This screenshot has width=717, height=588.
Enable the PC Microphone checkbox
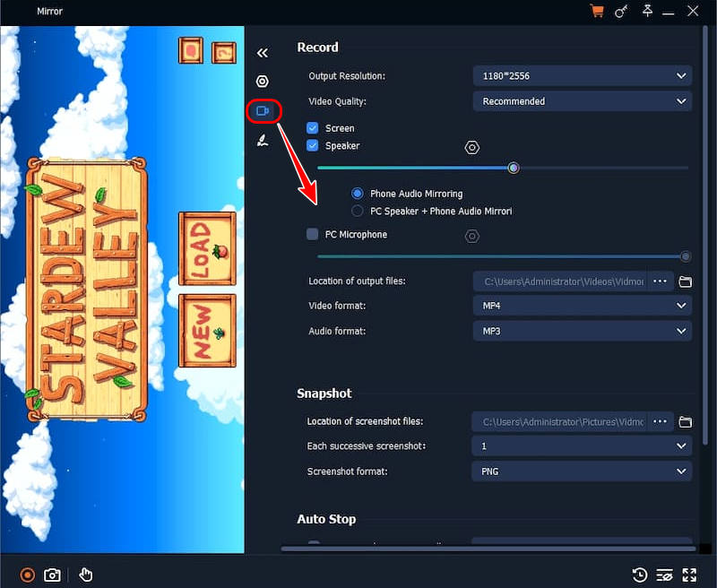click(313, 234)
